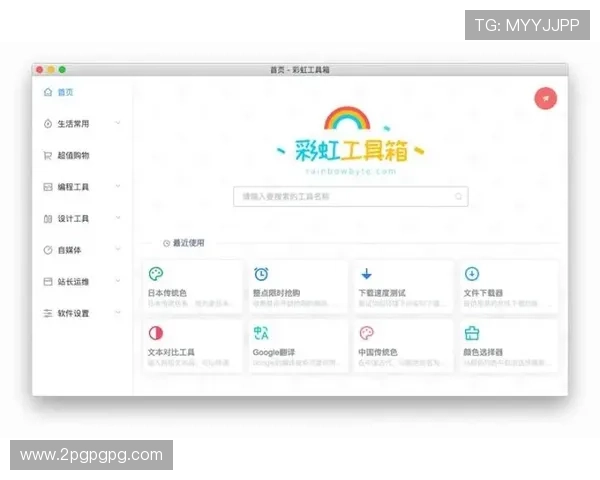Close the window with red button
This screenshot has height=480, width=600.
pos(39,70)
